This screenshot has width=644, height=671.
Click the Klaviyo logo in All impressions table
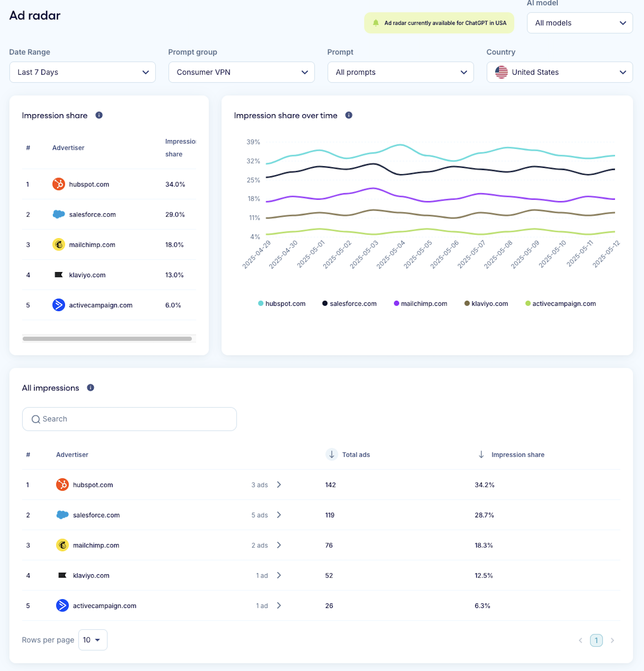click(63, 575)
